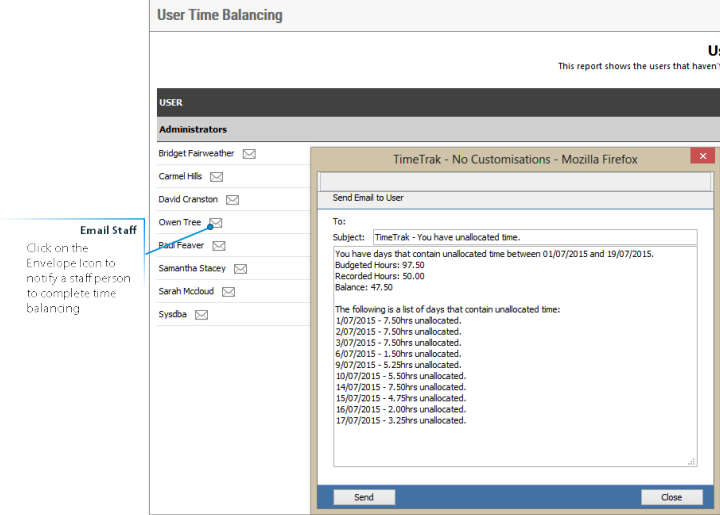Click '6/07/2015 - 1.50hrs unallocated' line
Screen dimensions: 720x515
[x=398, y=354]
